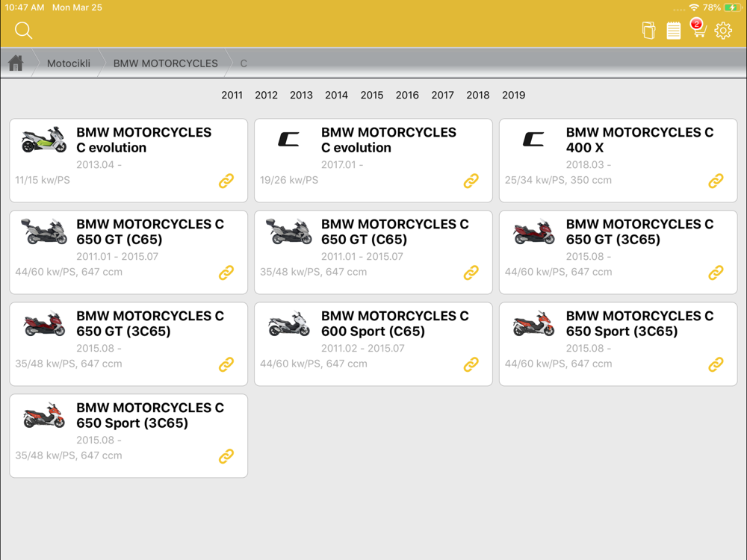Screen dimensions: 747x560
Task: Click link icon on C evolution 2013.04 card
Action: pyautogui.click(x=226, y=181)
